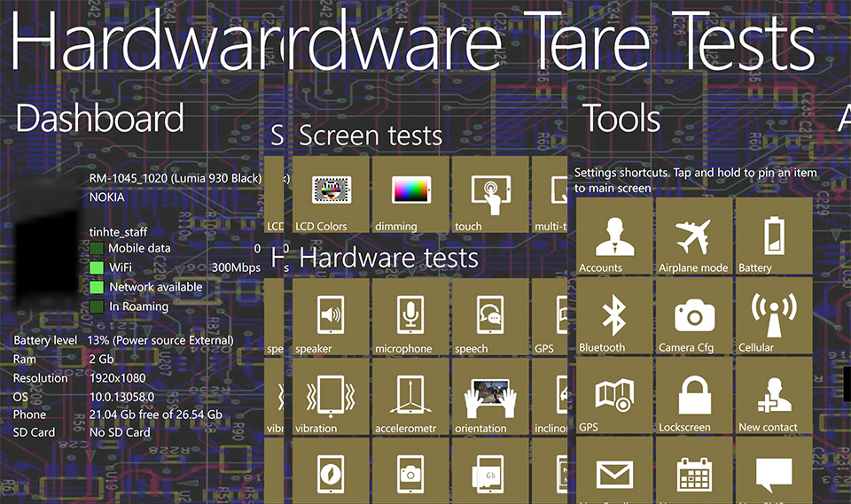Tap the calendar shortcut tile
The width and height of the screenshot is (851, 504).
(694, 471)
